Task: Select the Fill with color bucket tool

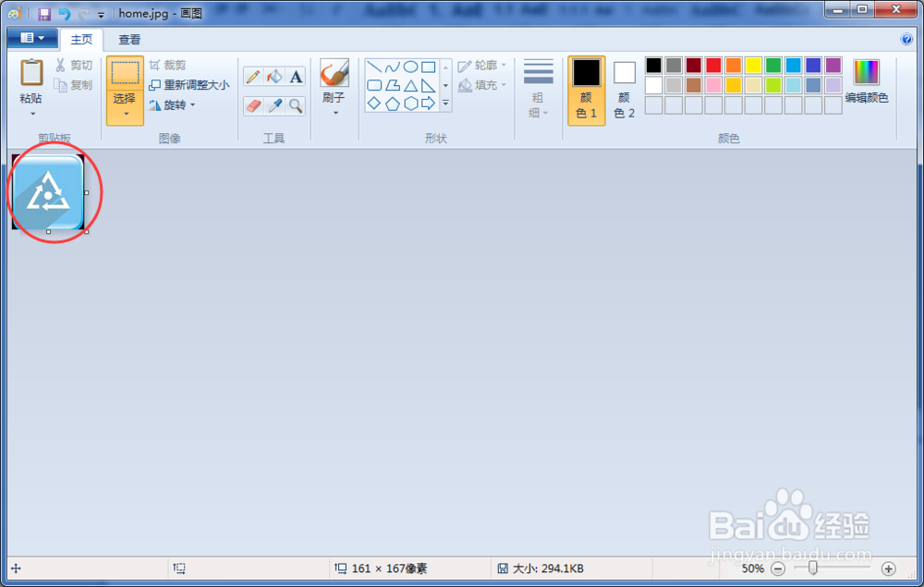Action: coord(274,77)
